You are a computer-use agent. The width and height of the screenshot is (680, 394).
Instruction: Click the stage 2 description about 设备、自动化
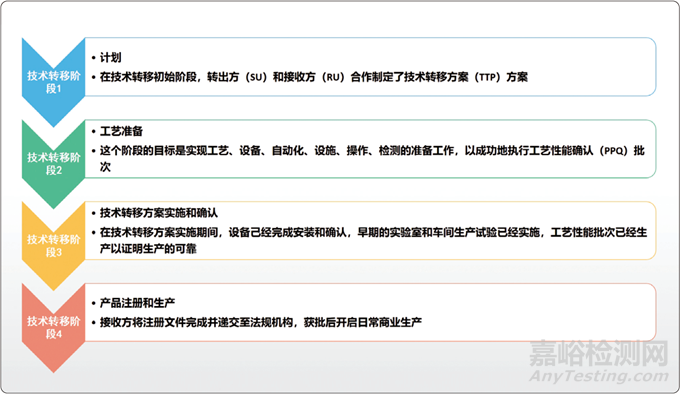point(372,159)
